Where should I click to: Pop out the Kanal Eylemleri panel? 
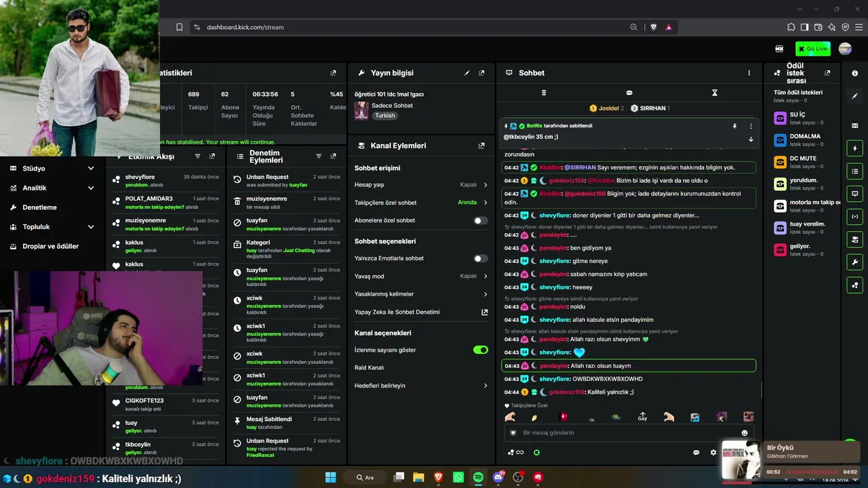tap(481, 146)
